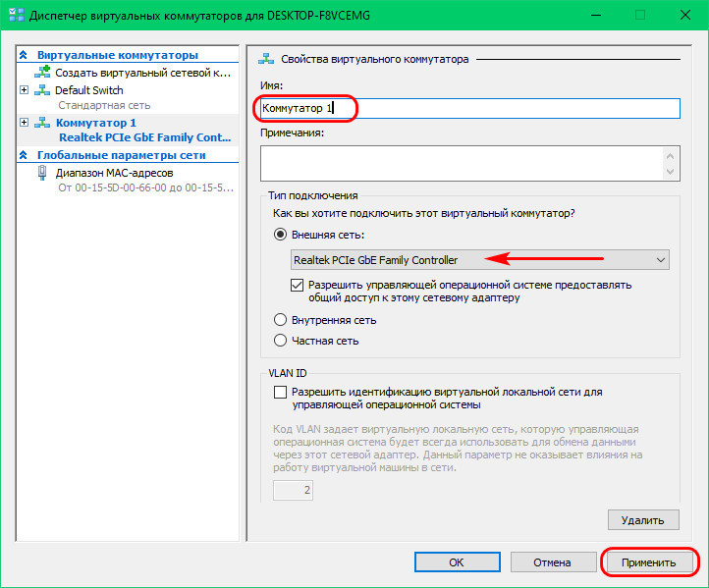Click the notes scrollbar down arrow

click(x=670, y=171)
